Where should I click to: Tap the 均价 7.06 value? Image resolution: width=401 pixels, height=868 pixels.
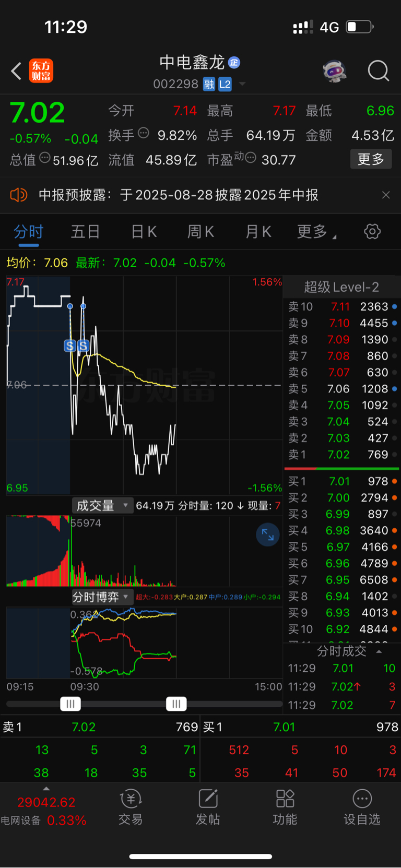click(37, 263)
